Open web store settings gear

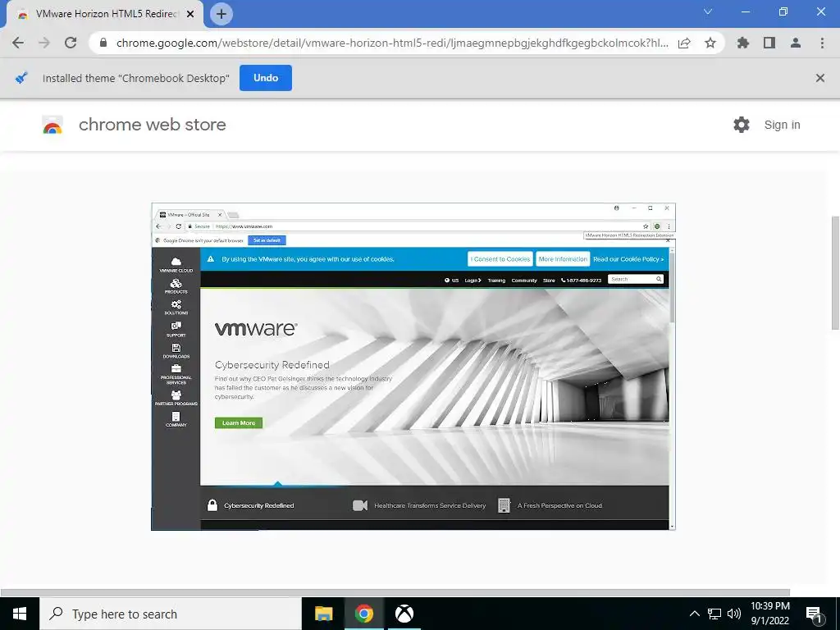coord(742,125)
